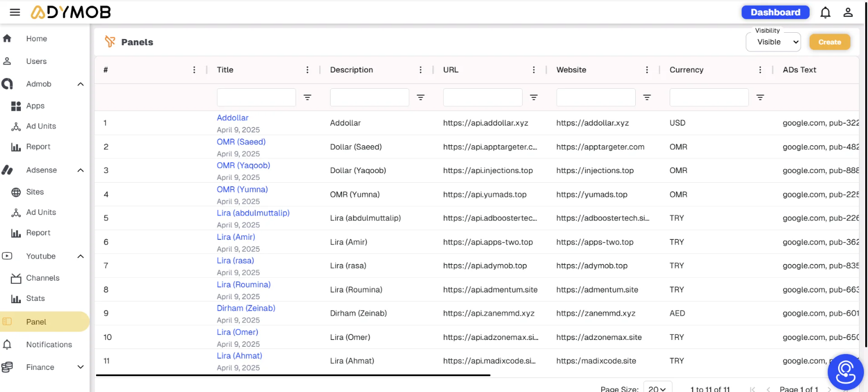
Task: Click the filter icon beside the Description filter box
Action: [x=420, y=97]
